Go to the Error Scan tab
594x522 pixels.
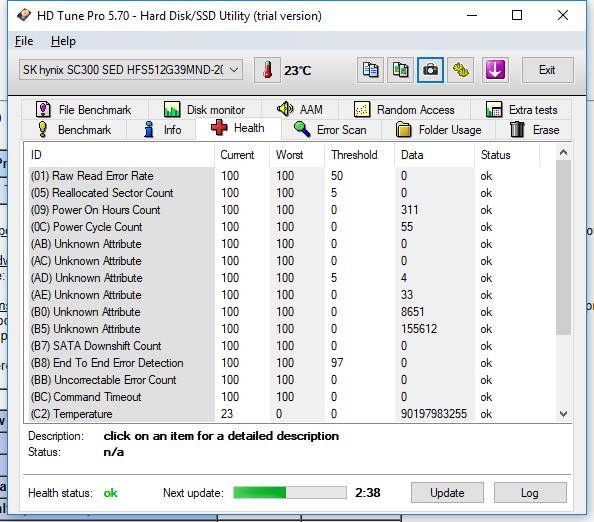click(x=331, y=130)
